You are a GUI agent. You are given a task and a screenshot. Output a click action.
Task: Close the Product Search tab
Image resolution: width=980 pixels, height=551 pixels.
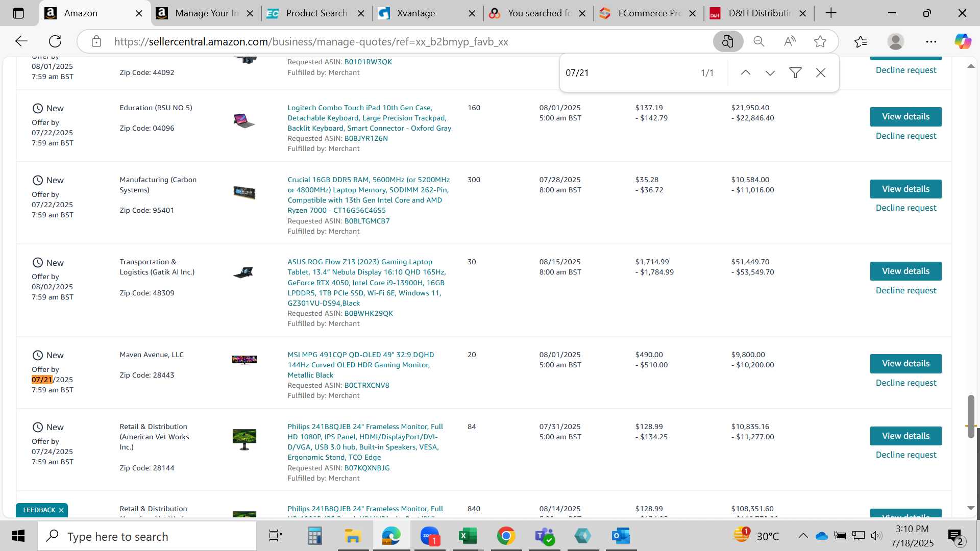tap(361, 14)
